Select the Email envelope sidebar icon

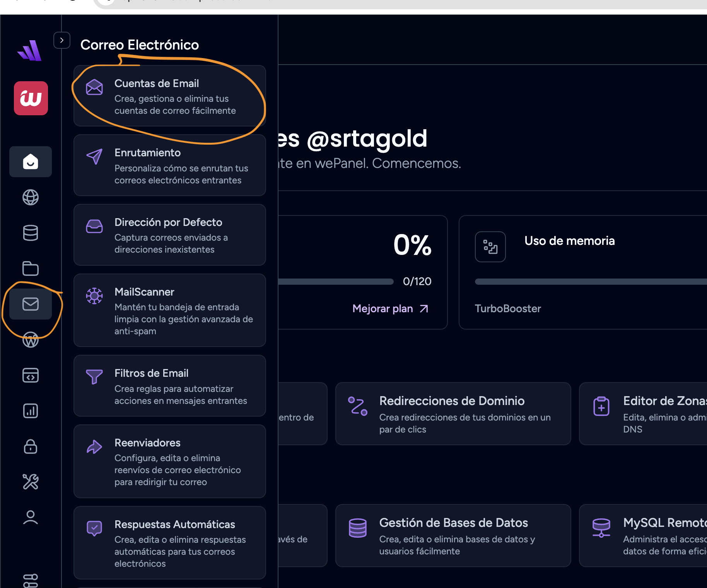(x=31, y=304)
